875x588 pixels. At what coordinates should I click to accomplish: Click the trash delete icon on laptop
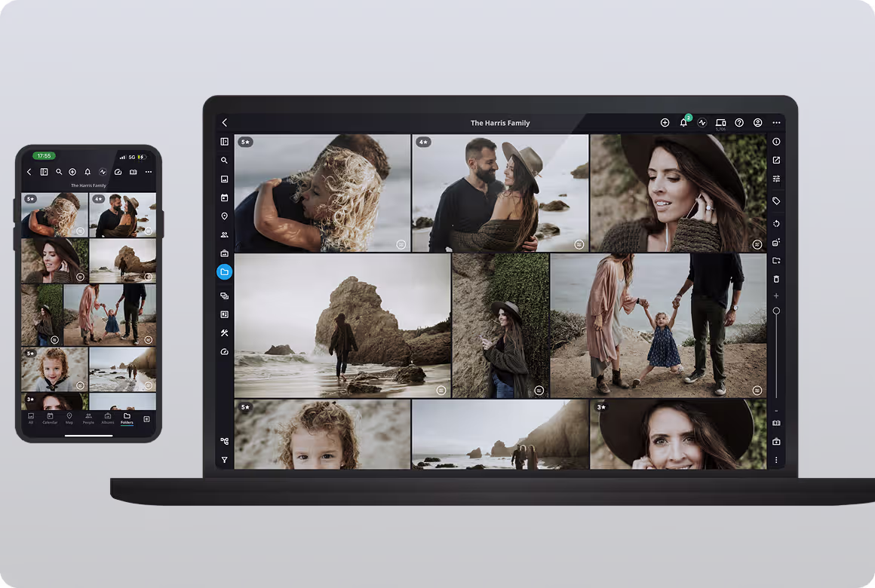click(x=776, y=279)
